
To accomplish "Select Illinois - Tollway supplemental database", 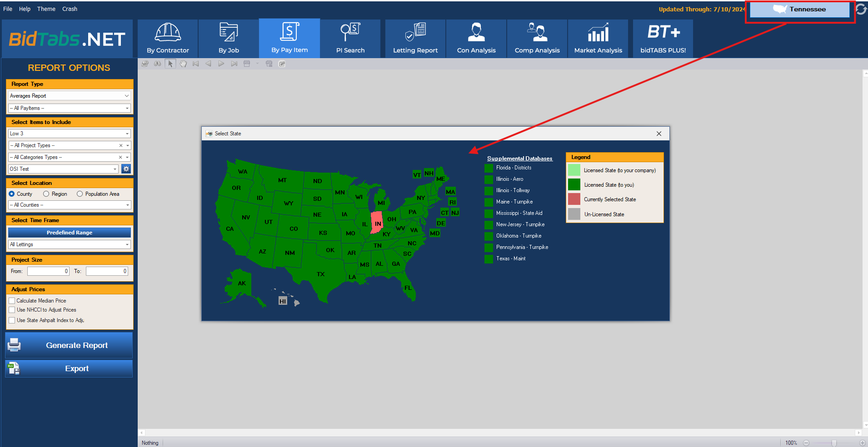I will [508, 191].
